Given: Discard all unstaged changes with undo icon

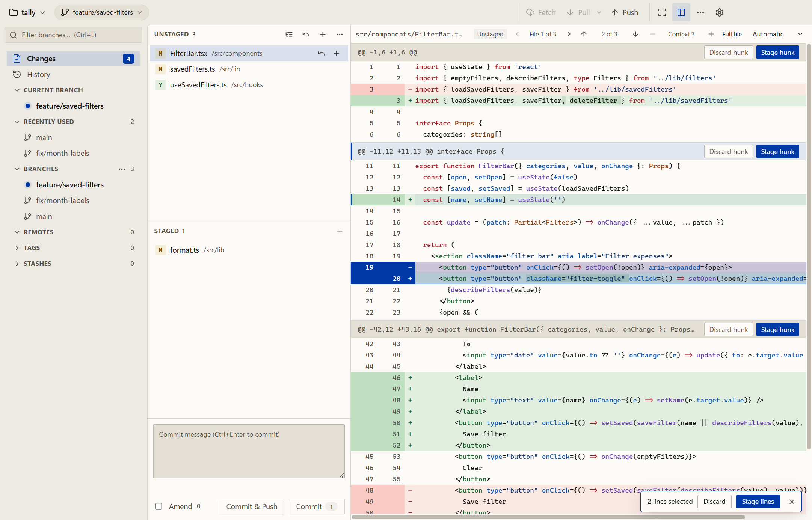Looking at the screenshot, I should click(x=306, y=34).
